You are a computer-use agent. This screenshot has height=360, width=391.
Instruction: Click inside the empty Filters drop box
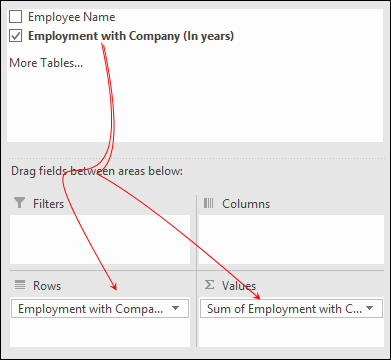point(100,239)
